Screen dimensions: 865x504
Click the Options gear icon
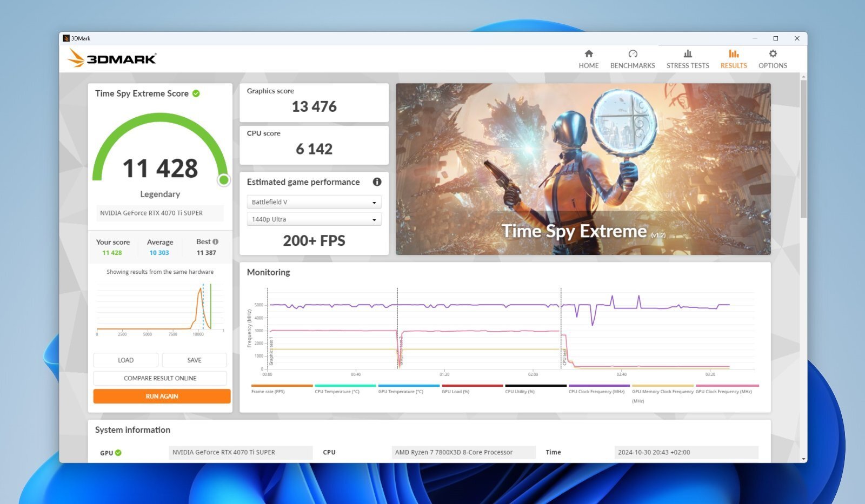pyautogui.click(x=773, y=53)
